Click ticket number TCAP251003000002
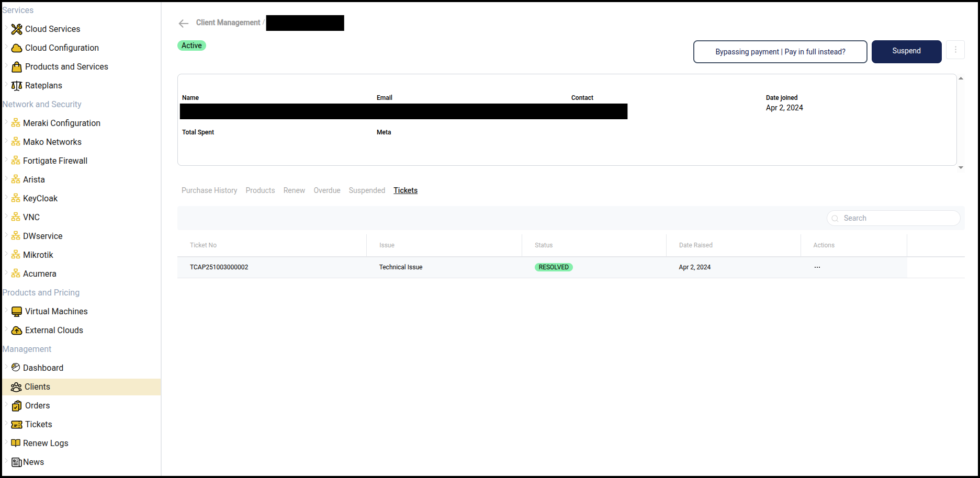Viewport: 980px width, 478px height. coord(219,267)
